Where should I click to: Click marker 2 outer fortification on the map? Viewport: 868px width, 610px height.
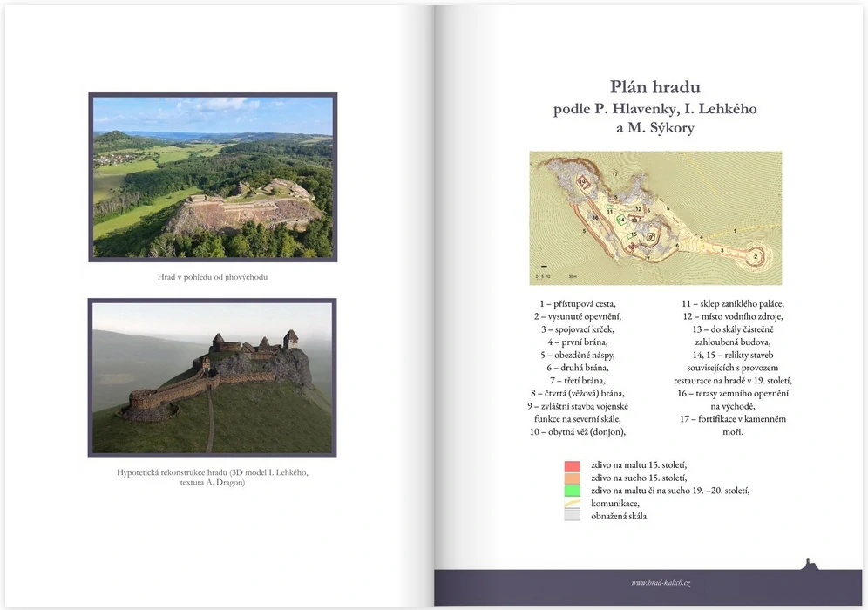click(756, 256)
